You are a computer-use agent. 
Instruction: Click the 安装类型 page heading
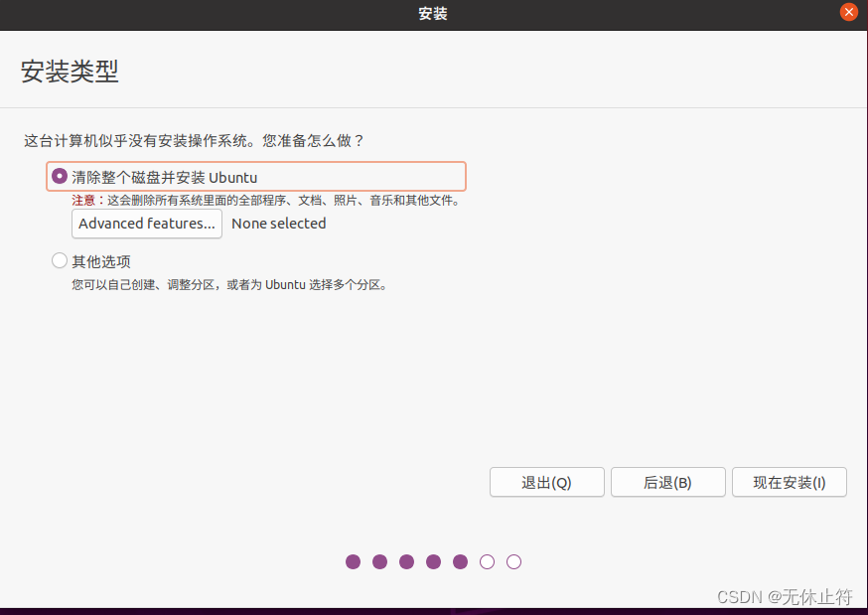pos(70,72)
